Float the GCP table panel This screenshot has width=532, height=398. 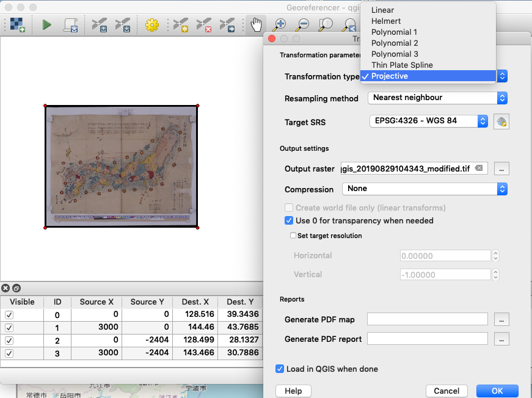point(16,288)
